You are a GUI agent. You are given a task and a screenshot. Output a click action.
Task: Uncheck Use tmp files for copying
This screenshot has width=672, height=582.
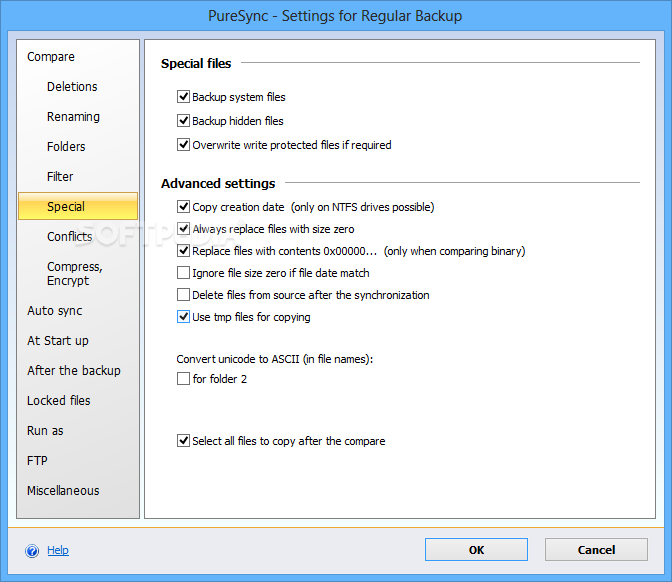183,317
